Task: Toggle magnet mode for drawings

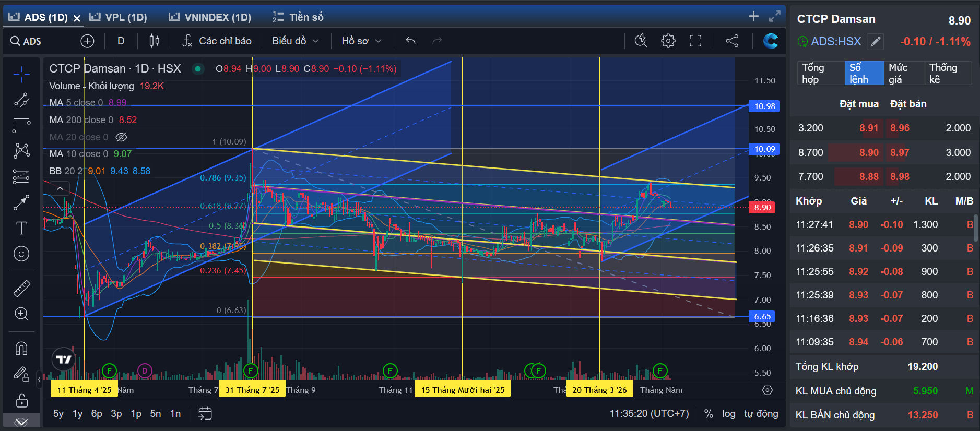Action: (21, 348)
